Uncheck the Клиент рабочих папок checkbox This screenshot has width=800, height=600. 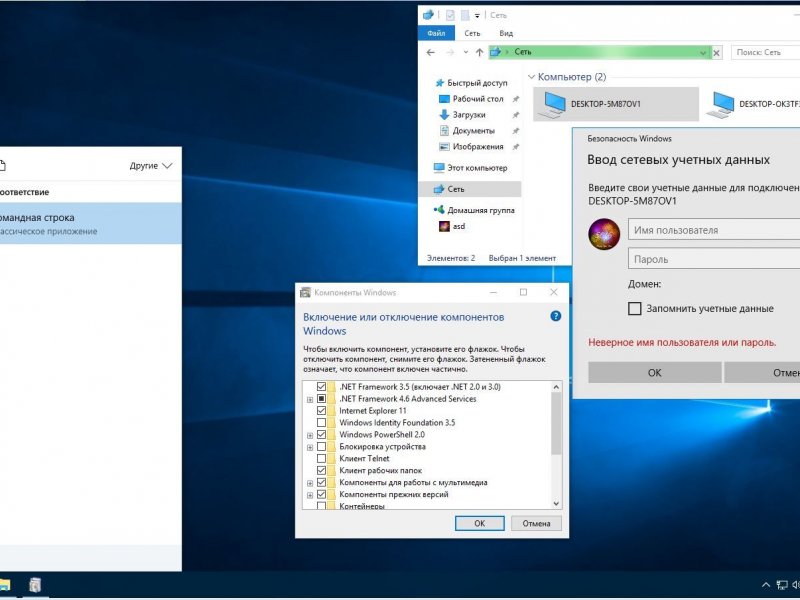321,470
